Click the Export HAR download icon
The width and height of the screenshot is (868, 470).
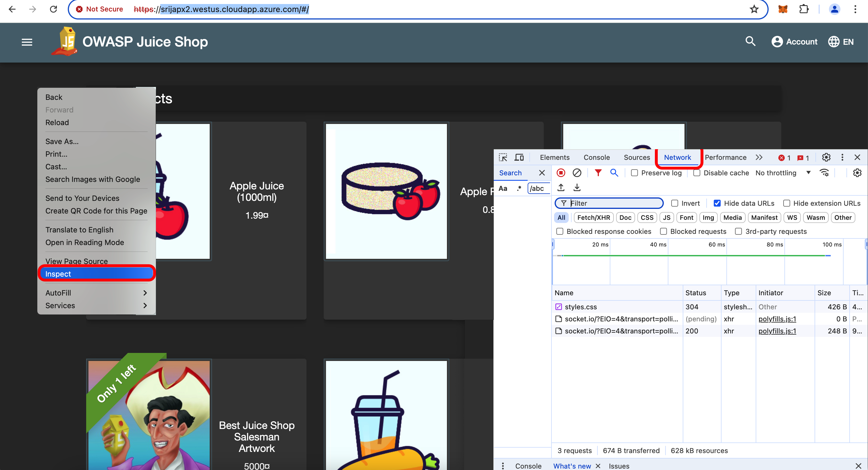(577, 188)
